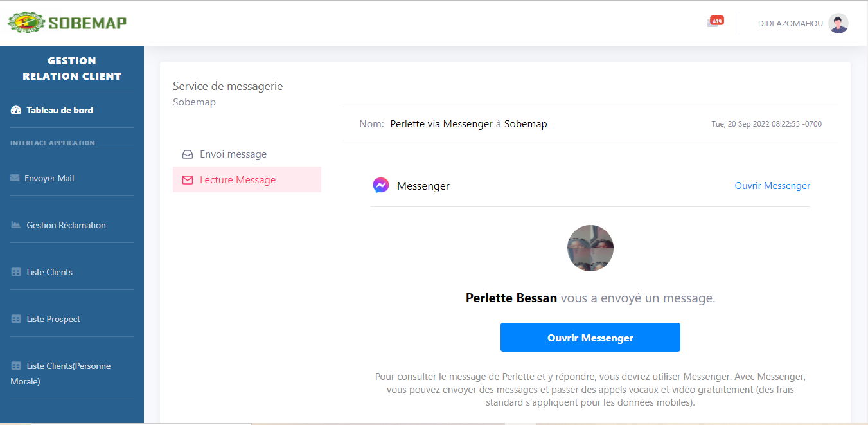Click the Gestion Réclamation chart icon
The image size is (868, 425).
16,225
